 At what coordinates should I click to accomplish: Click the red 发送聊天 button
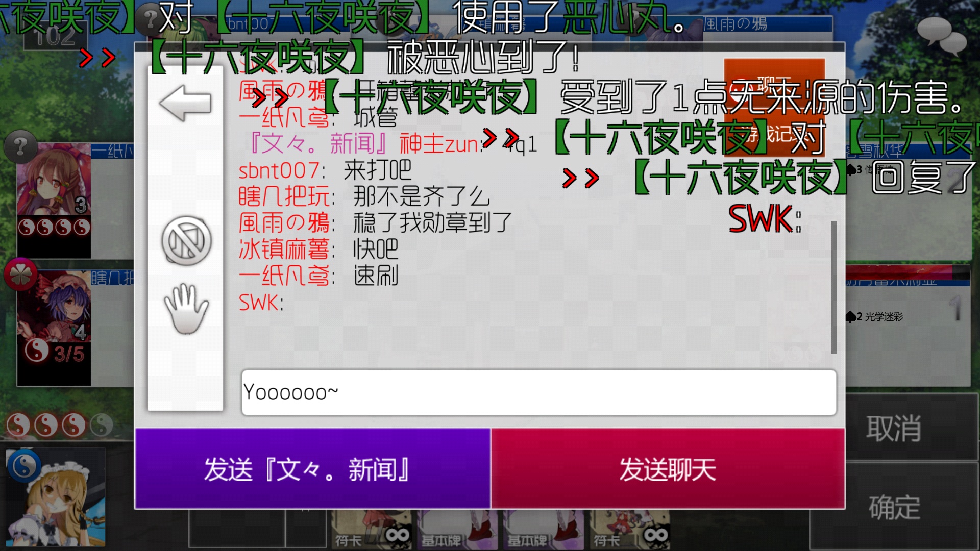point(668,468)
